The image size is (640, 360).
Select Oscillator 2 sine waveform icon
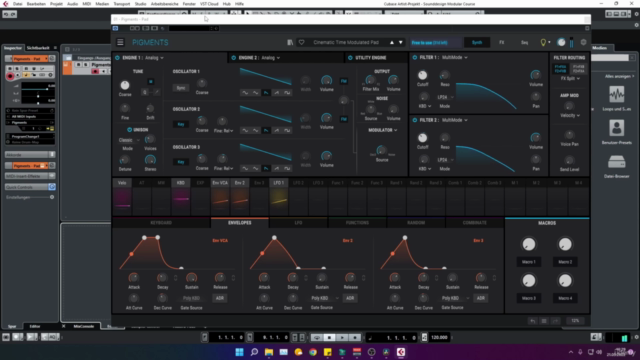point(245,131)
